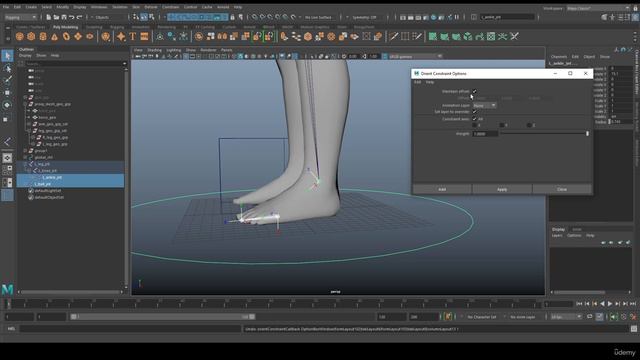Click the Type (T) text tool shelf icon

(x=133, y=37)
